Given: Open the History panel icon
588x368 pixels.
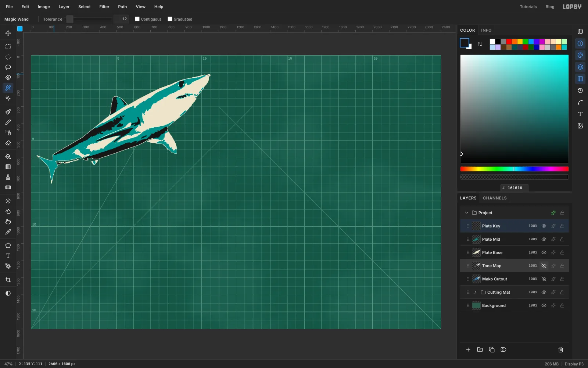Looking at the screenshot, I should [580, 91].
